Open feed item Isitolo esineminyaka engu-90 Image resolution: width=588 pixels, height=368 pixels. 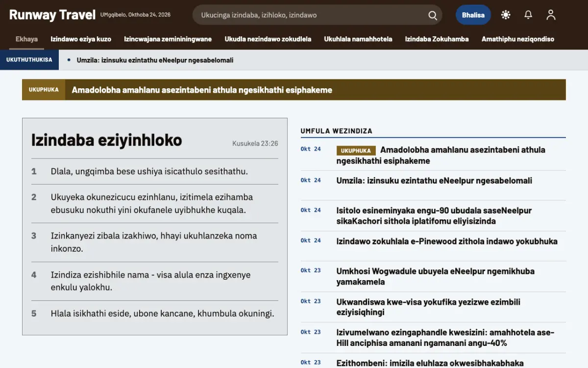coord(434,216)
